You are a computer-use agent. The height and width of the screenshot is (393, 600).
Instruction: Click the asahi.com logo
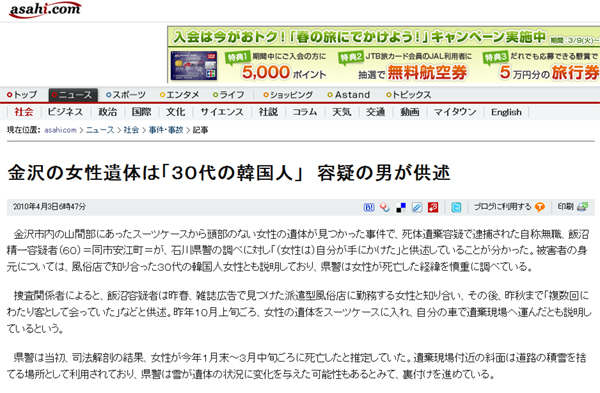pos(45,9)
